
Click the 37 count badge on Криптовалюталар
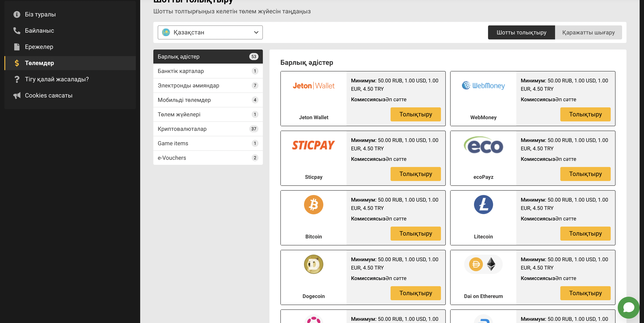[x=253, y=129]
